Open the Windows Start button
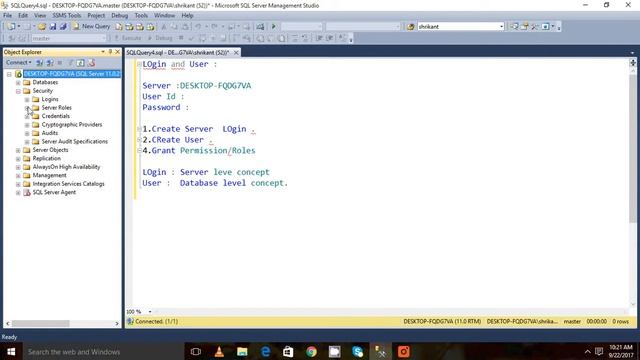The height and width of the screenshot is (360, 640). [x=11, y=351]
